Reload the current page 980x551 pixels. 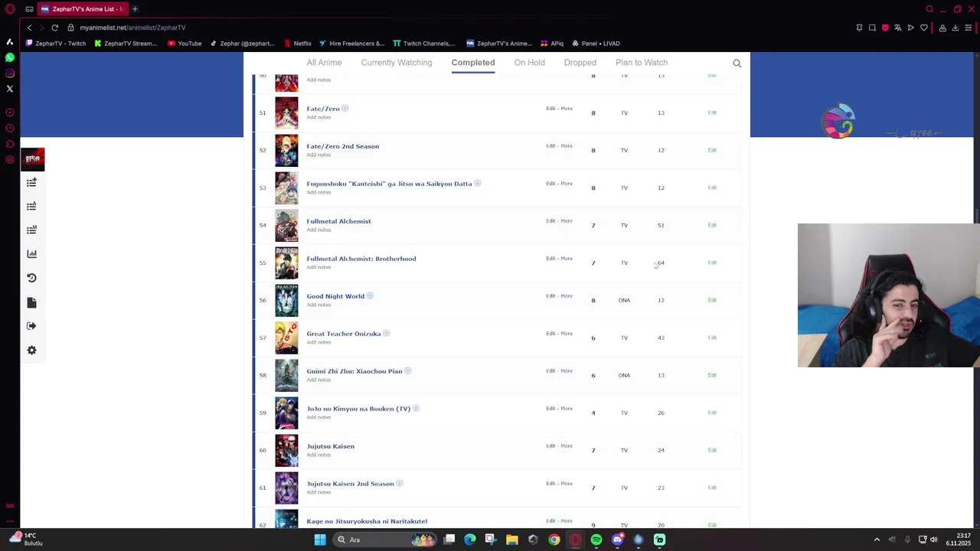pos(55,28)
